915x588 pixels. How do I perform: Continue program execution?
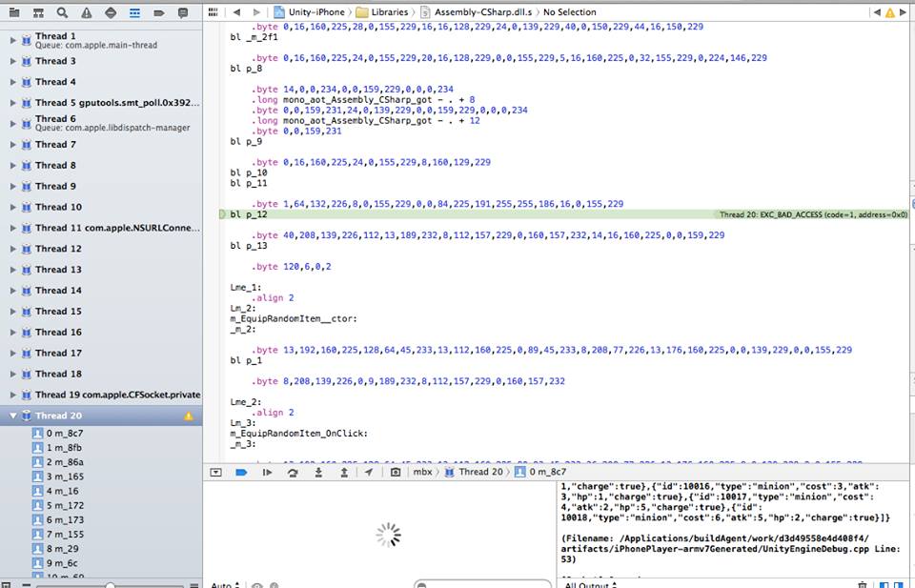coord(267,472)
